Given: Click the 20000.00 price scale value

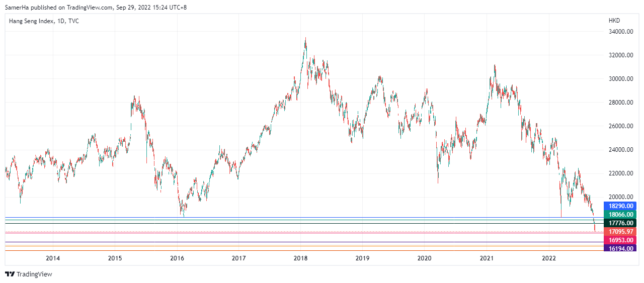Looking at the screenshot, I should tap(620, 197).
